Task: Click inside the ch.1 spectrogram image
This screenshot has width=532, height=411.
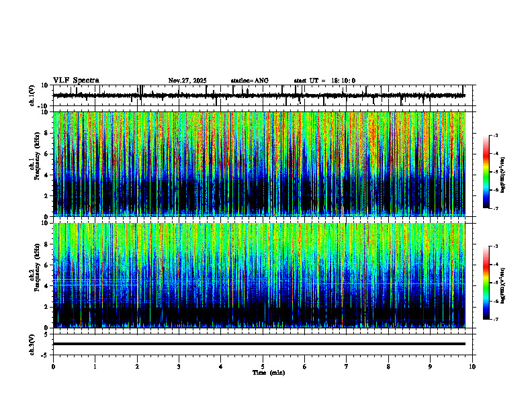Action: [259, 164]
